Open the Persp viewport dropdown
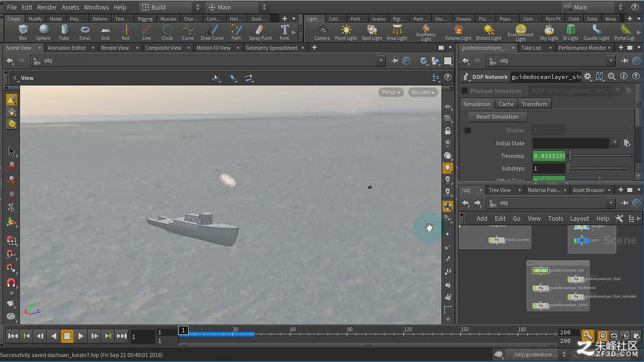 pos(391,92)
